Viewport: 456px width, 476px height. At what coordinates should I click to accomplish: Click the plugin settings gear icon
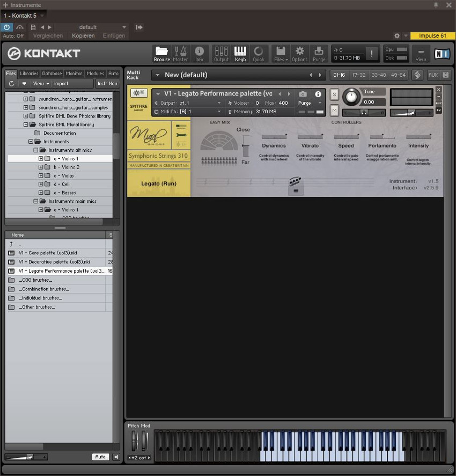tap(397, 36)
